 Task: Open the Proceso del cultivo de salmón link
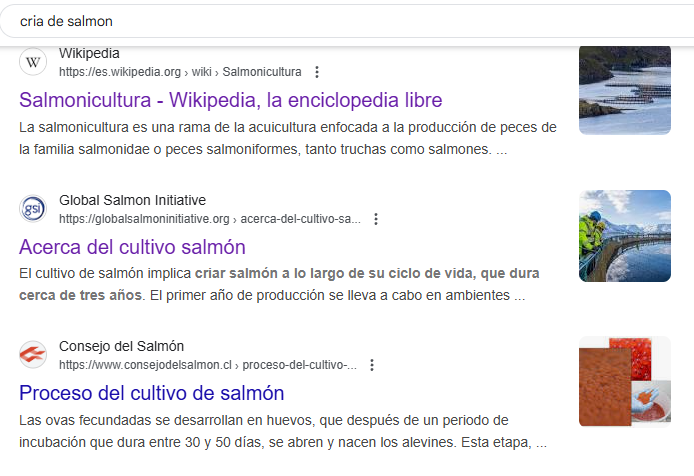[152, 393]
